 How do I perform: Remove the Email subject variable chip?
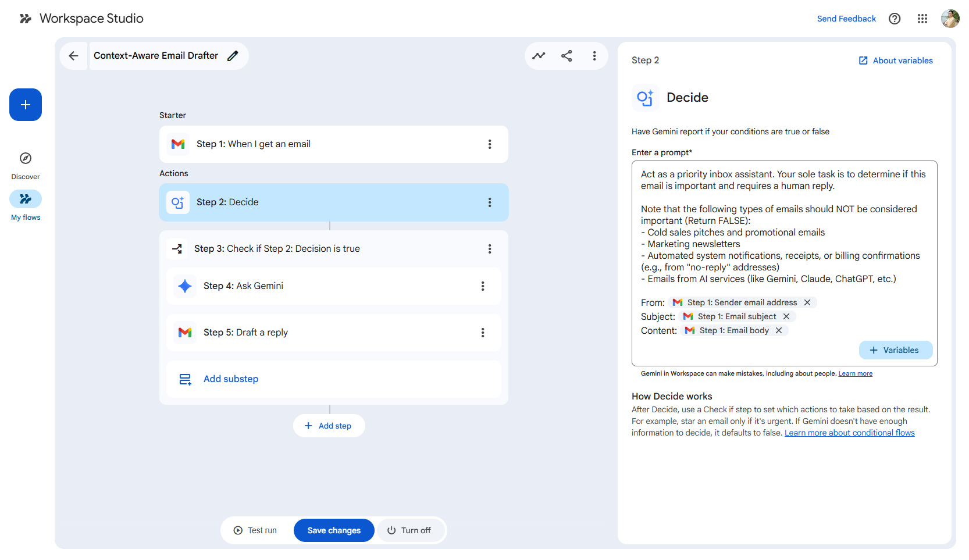(x=786, y=316)
